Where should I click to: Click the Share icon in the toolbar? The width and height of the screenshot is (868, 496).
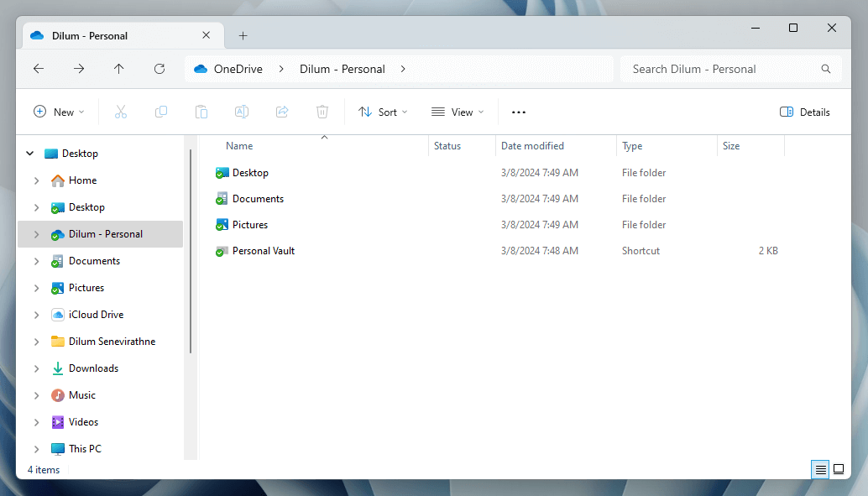pos(281,112)
